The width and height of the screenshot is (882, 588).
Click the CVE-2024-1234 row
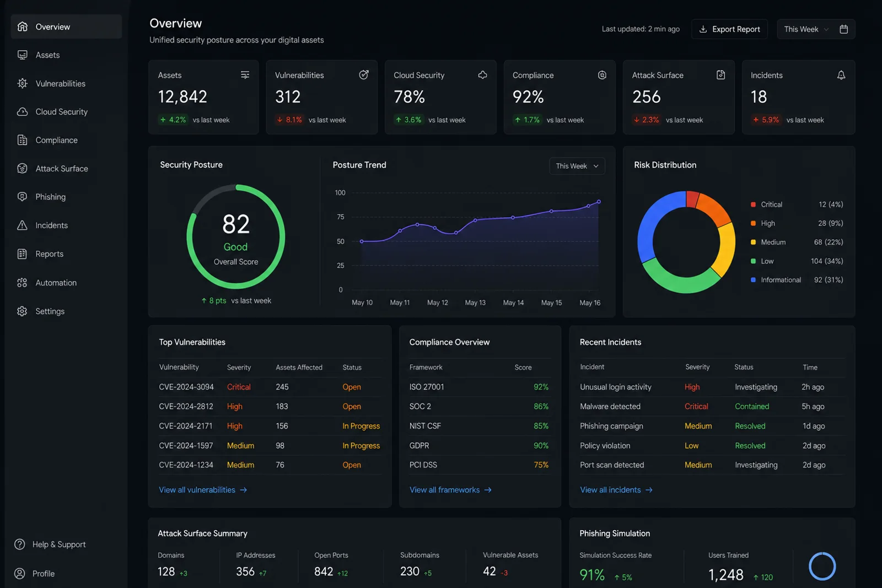point(270,465)
